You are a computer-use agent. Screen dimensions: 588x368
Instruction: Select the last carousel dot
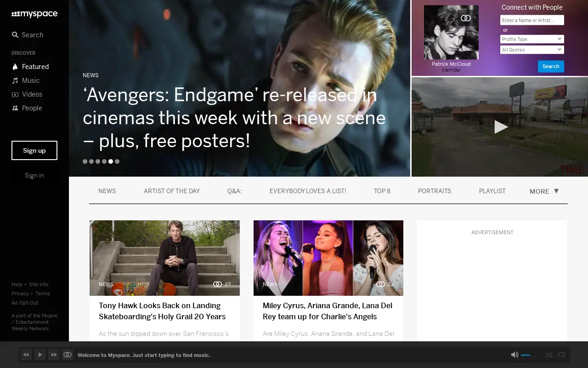(117, 161)
